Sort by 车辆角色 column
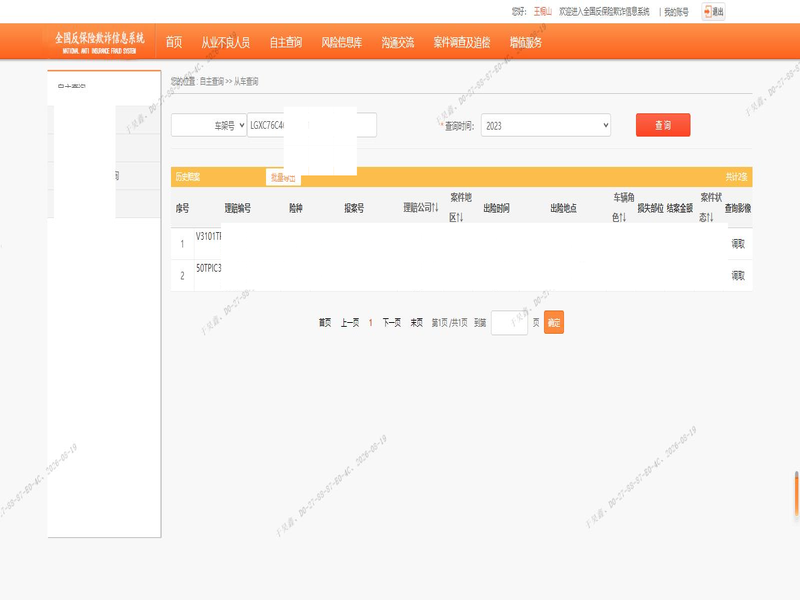Screen dimensions: 800x600 point(623,208)
